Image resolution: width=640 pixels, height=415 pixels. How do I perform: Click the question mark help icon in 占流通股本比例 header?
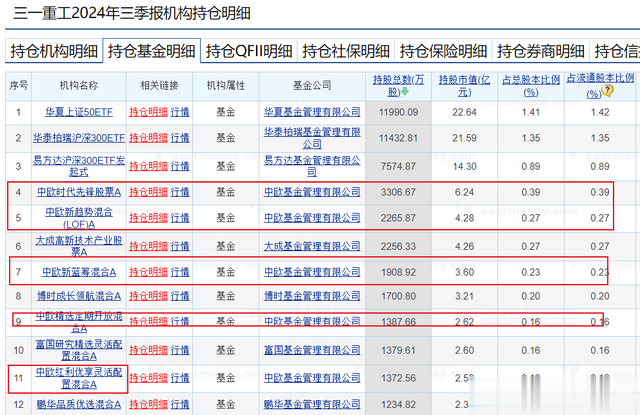coord(608,91)
